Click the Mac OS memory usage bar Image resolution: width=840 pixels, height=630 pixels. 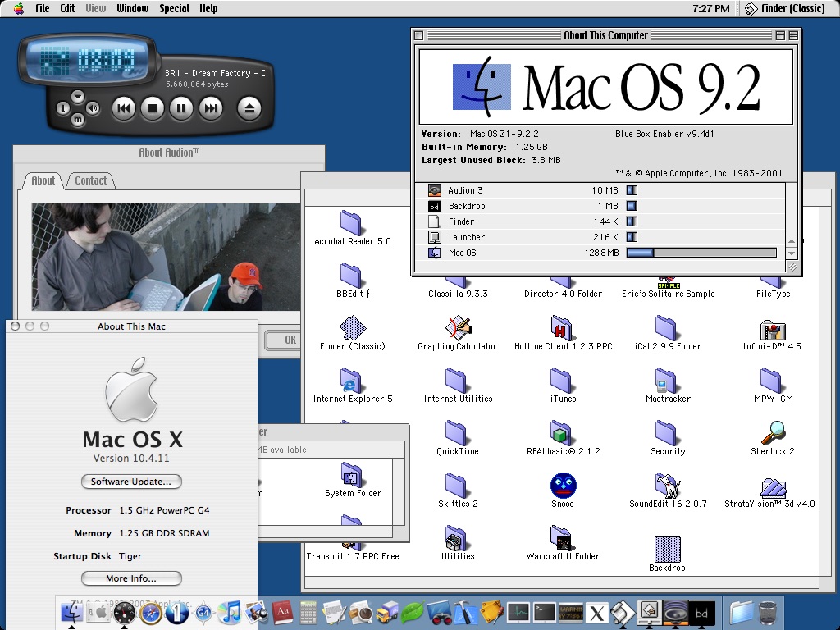(x=701, y=253)
